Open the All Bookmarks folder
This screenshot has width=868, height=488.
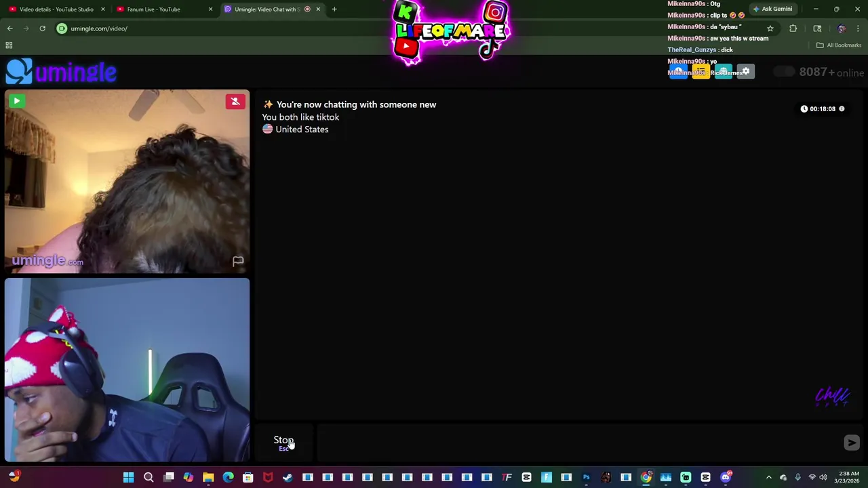tap(839, 45)
